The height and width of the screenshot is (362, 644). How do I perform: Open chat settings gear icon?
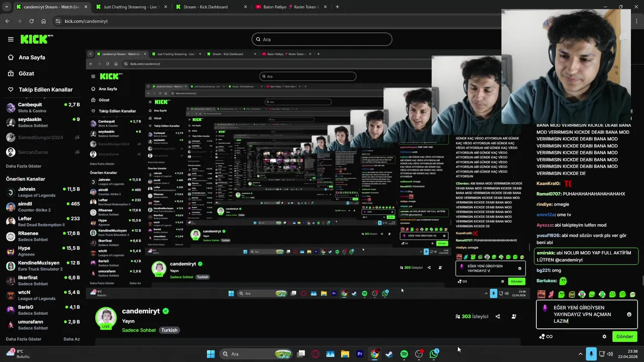pyautogui.click(x=604, y=336)
